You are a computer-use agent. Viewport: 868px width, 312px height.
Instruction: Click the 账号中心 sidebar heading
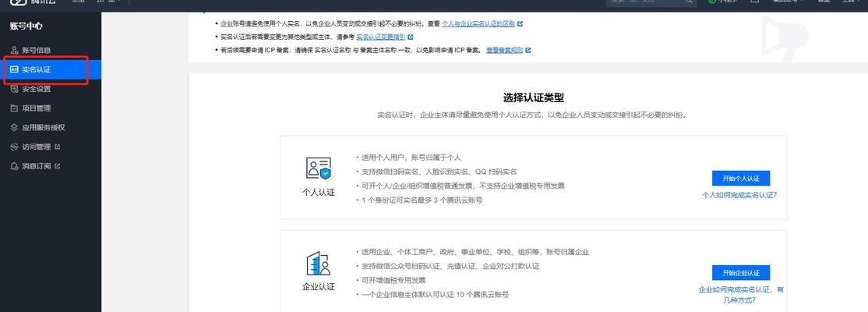(26, 26)
